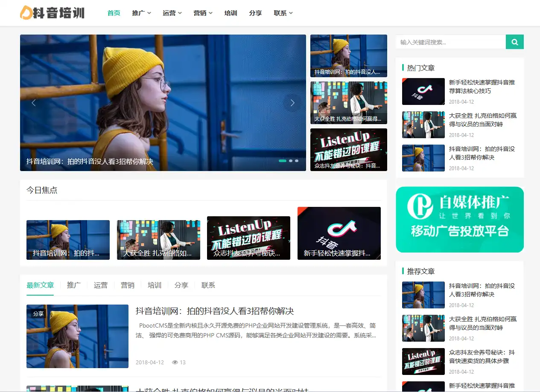Viewport: 540px width, 392px height.
Task: Open latest article title 抖音培训网：拍的抖音没人看3招帮你解决
Action: click(x=215, y=311)
